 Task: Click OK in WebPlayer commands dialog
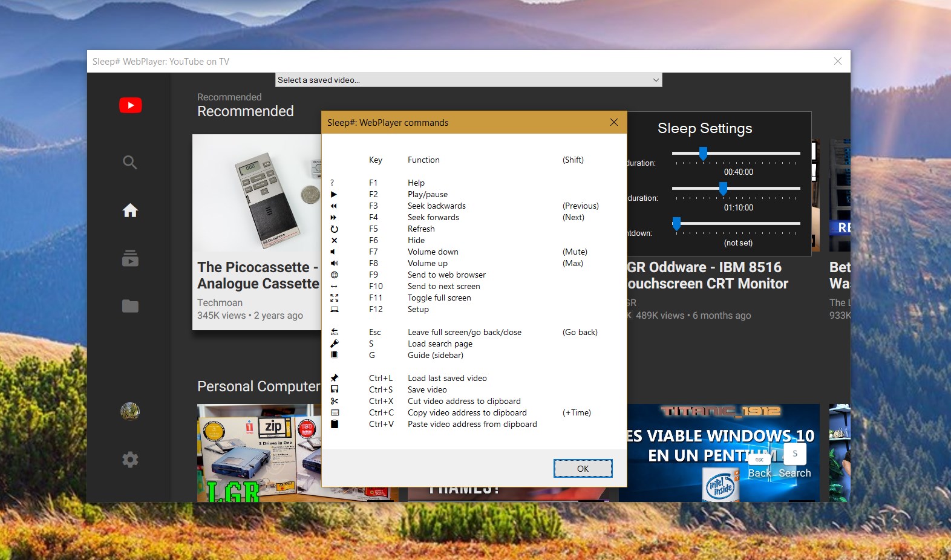pyautogui.click(x=583, y=469)
